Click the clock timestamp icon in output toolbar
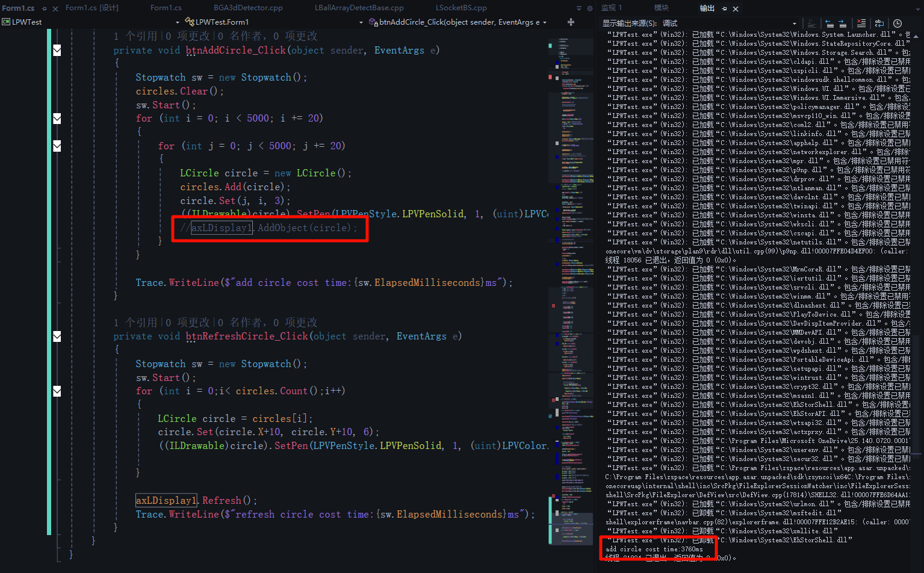 click(898, 23)
